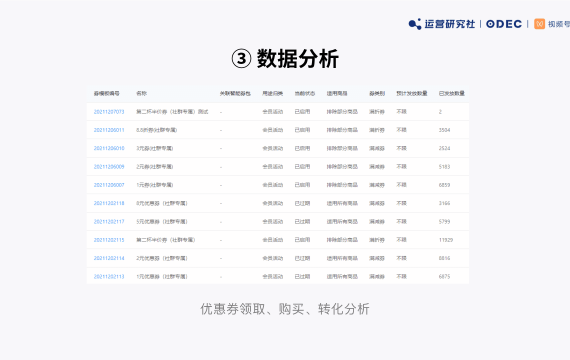This screenshot has height=360, width=570.
Task: Click the 券模板编号 column header
Action: coord(107,93)
